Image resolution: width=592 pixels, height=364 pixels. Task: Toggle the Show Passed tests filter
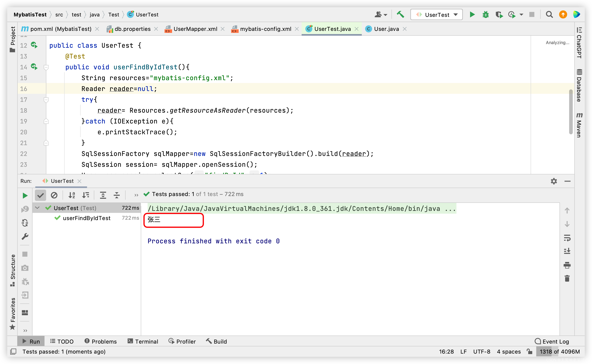[40, 195]
